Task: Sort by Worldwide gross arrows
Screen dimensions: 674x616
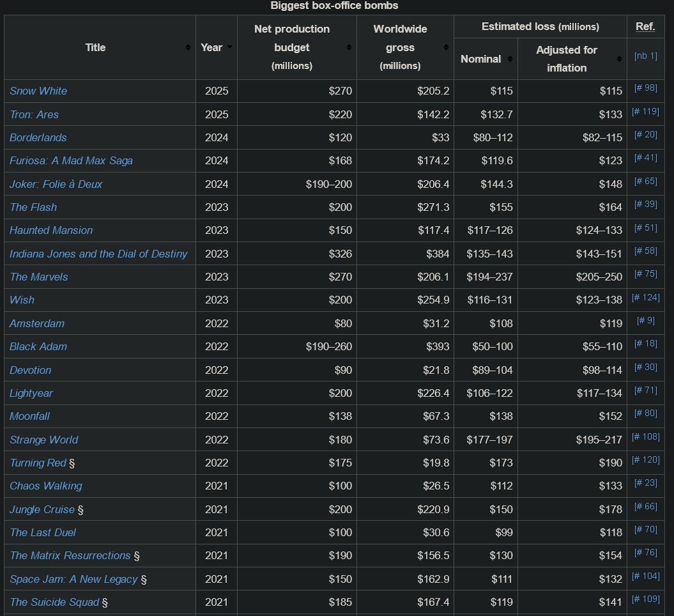Action: pyautogui.click(x=446, y=47)
